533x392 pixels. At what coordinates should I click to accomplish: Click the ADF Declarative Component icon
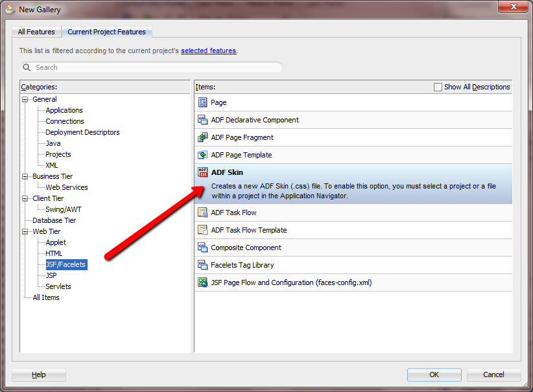(202, 120)
